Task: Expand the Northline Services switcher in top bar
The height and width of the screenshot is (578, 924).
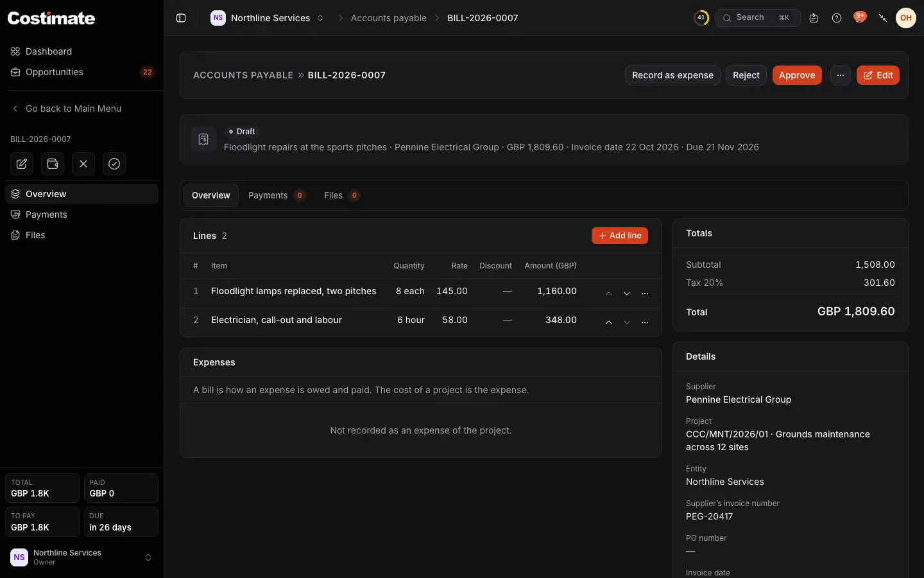Action: pos(268,18)
